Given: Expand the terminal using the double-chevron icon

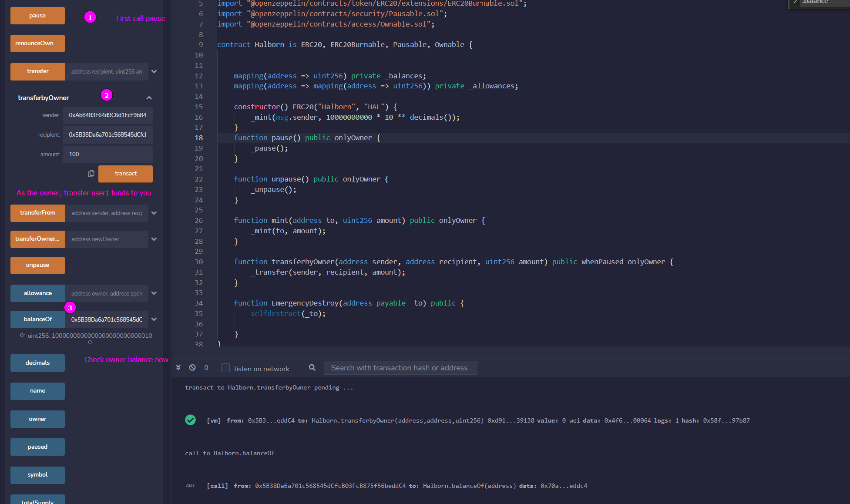Looking at the screenshot, I should [178, 367].
